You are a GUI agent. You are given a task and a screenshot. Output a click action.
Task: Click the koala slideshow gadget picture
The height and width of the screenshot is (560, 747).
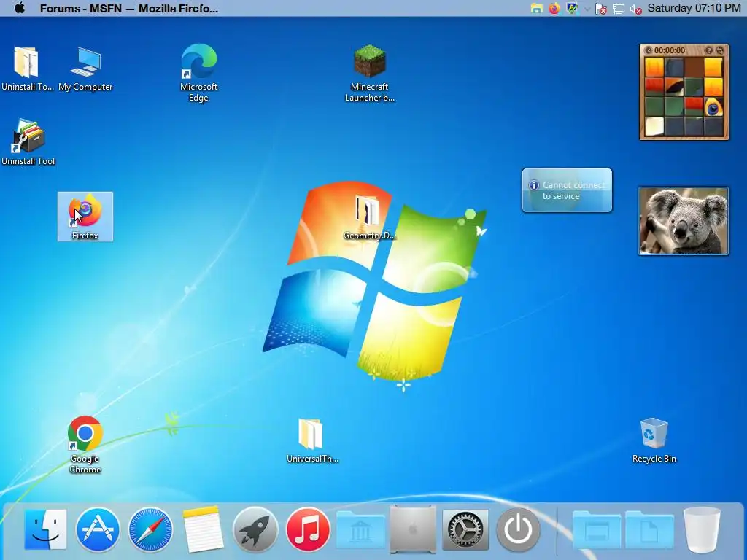point(684,221)
